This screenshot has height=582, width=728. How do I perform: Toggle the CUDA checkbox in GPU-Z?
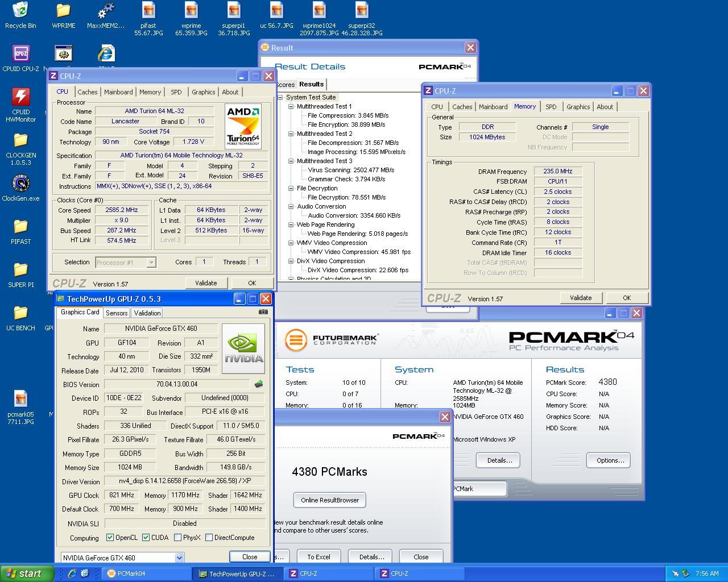pos(146,537)
